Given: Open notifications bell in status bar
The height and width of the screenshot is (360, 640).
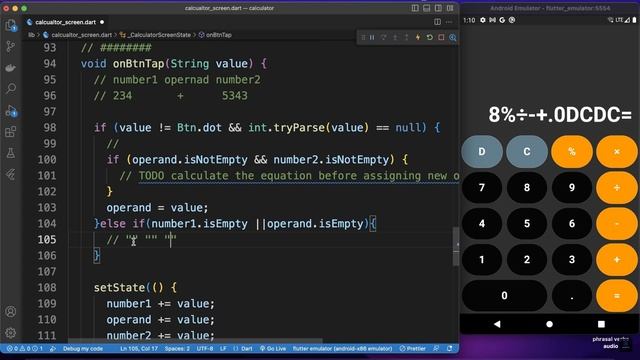Looking at the screenshot, I should tap(449, 349).
